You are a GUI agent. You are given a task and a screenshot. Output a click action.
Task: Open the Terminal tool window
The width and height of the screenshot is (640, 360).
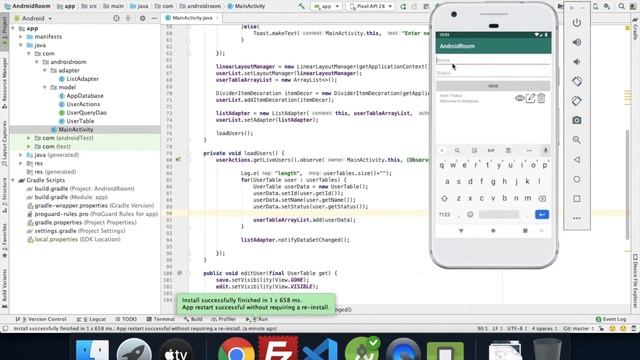pyautogui.click(x=160, y=319)
